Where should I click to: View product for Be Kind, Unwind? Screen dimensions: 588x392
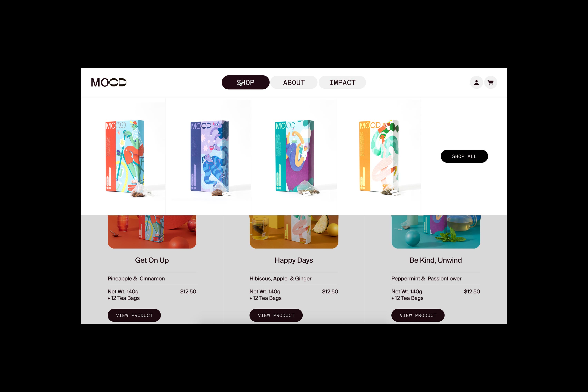coord(418,315)
